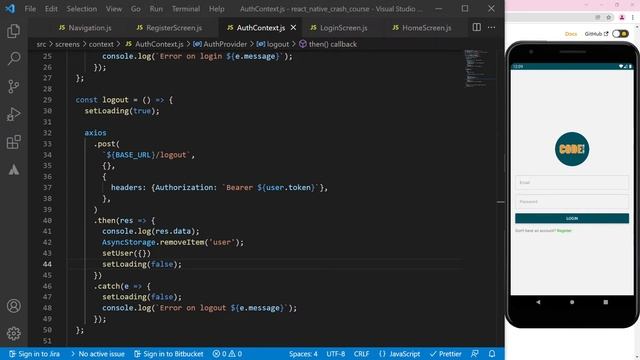The height and width of the screenshot is (360, 640).
Task: Click the CODE logo in emulator
Action: tap(572, 149)
